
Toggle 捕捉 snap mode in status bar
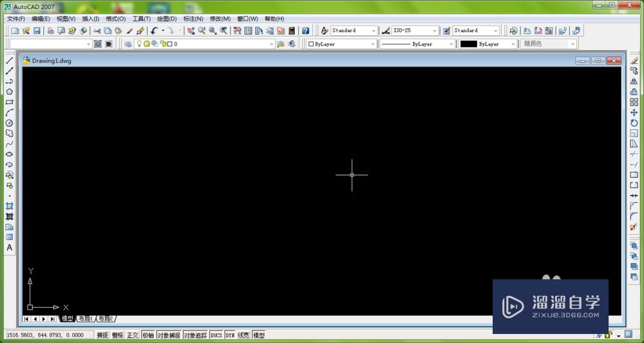(102, 335)
